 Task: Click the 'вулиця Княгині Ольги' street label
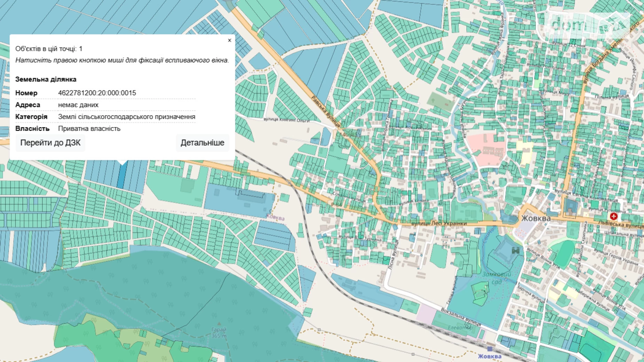pyautogui.click(x=286, y=120)
